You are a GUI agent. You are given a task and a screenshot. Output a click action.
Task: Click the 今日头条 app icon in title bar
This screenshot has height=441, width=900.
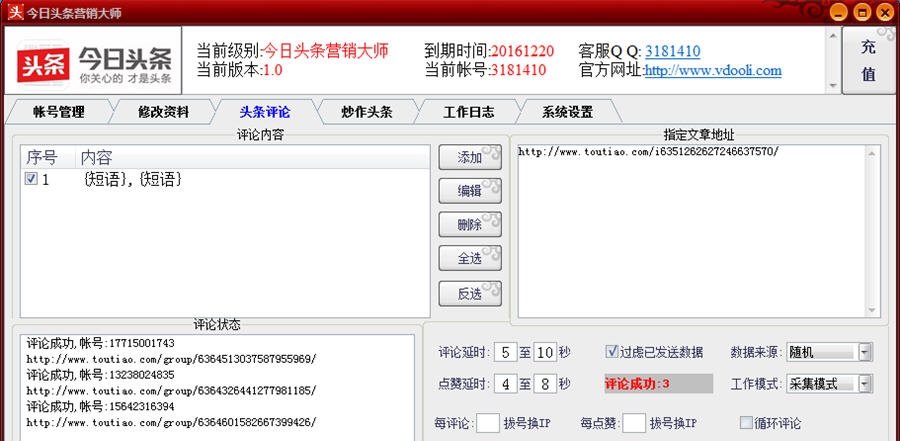(15, 12)
